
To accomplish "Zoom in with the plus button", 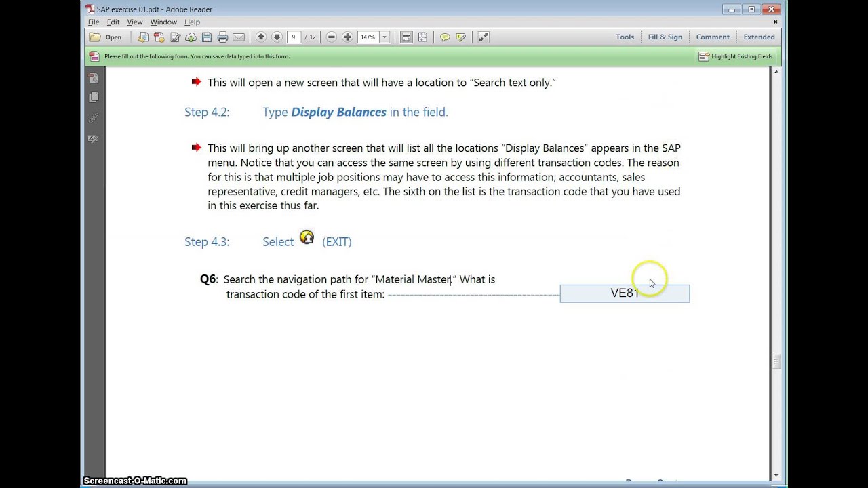I will (347, 37).
